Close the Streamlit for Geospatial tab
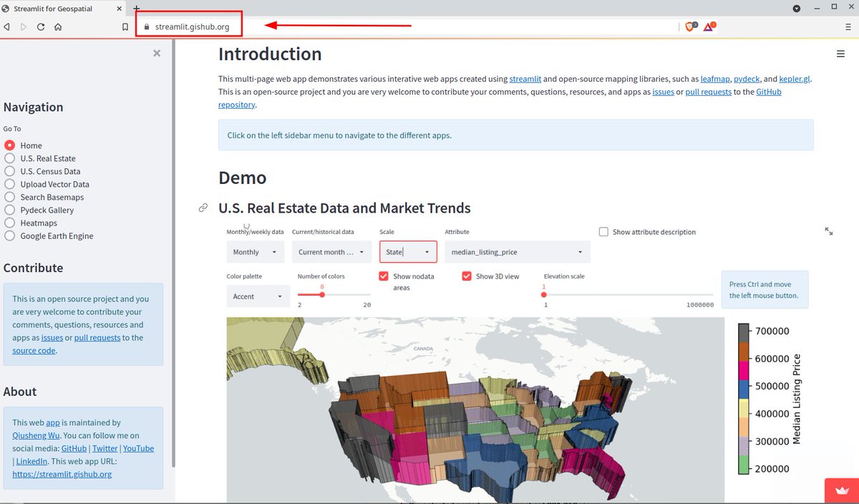The image size is (859, 504). (x=119, y=8)
